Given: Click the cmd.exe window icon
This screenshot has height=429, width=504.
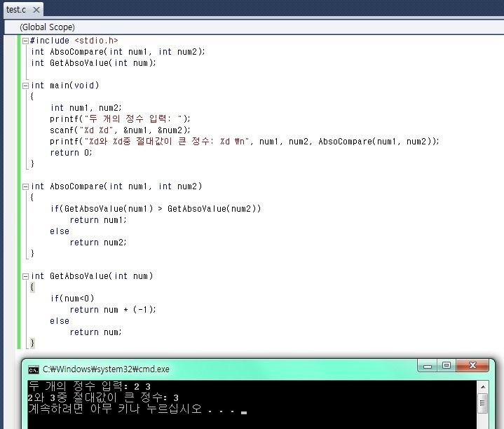Looking at the screenshot, I should [x=34, y=370].
